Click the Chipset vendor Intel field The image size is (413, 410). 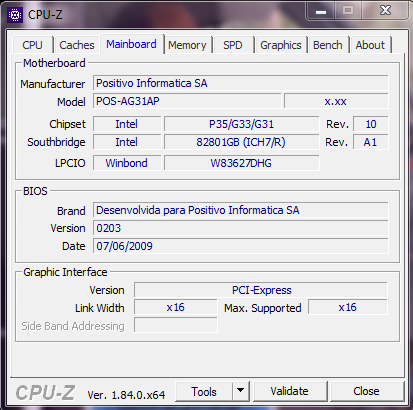[127, 124]
